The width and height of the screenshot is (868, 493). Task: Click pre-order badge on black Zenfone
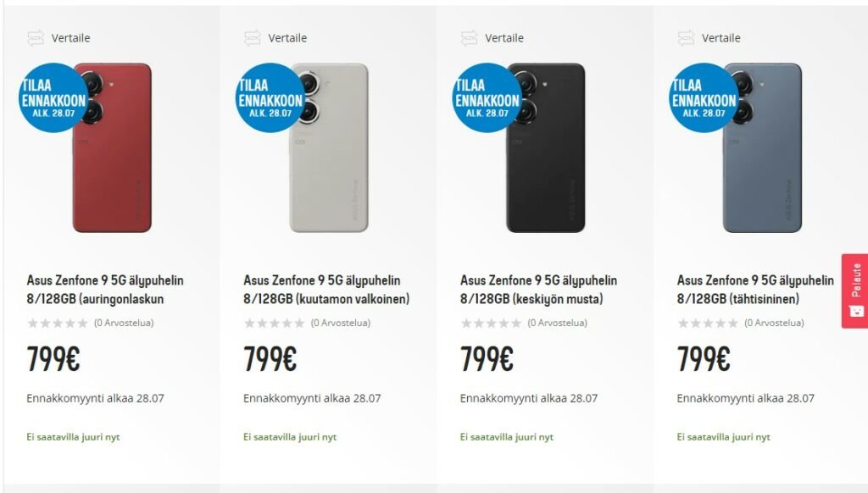click(487, 98)
